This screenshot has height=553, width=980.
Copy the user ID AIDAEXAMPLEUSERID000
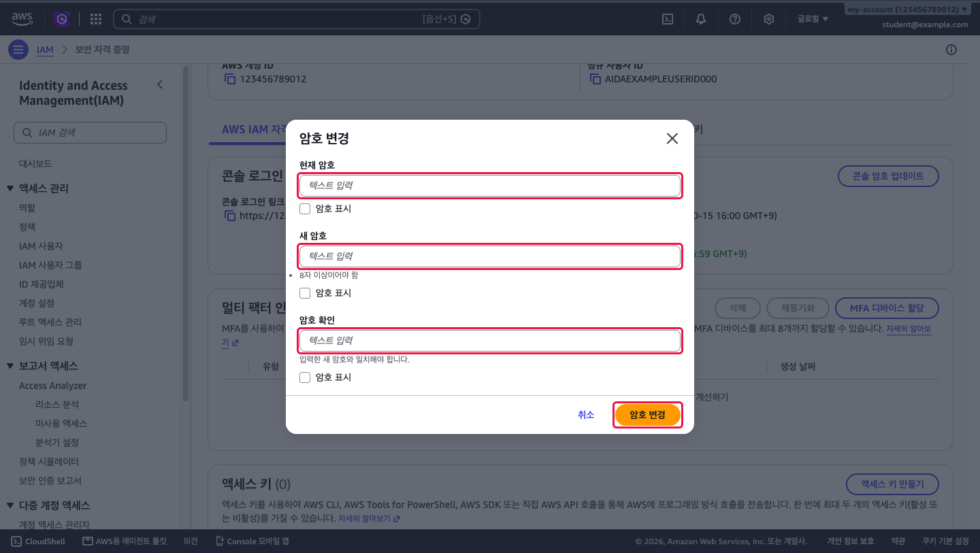[595, 79]
